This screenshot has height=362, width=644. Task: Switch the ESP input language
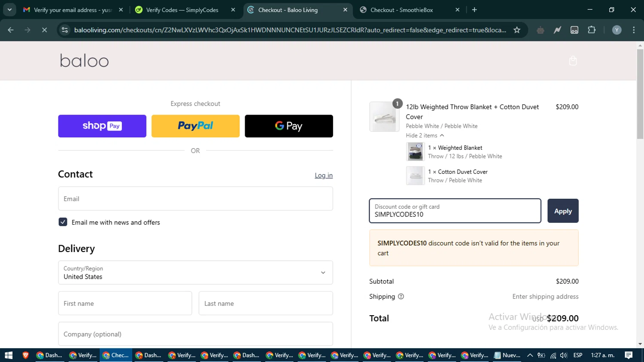tap(578, 355)
